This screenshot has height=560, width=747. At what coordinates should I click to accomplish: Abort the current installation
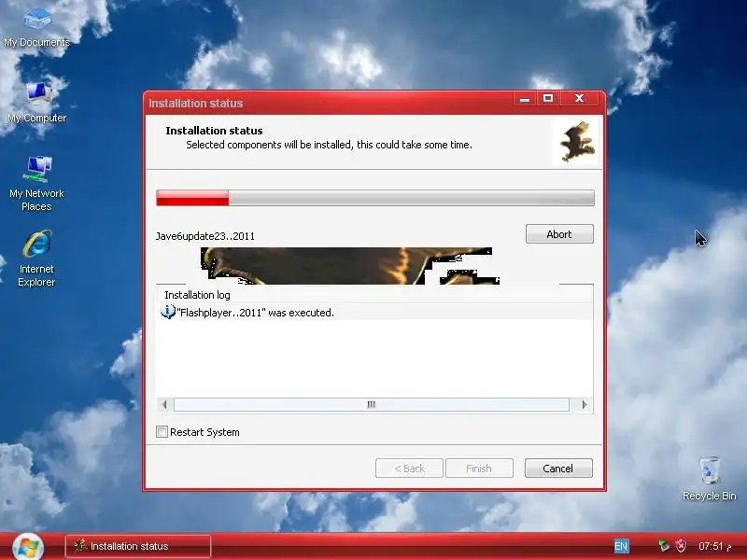559,234
